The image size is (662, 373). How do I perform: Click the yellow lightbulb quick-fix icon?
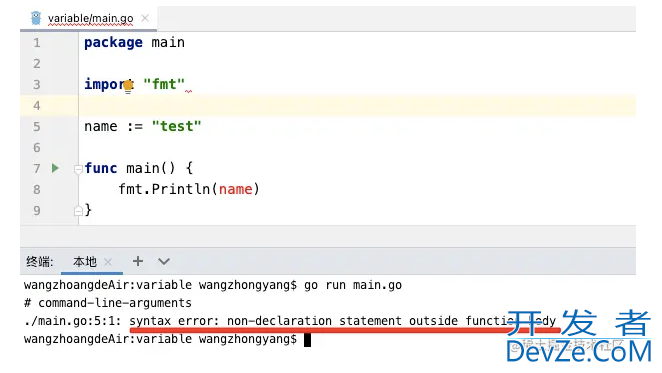pyautogui.click(x=128, y=87)
